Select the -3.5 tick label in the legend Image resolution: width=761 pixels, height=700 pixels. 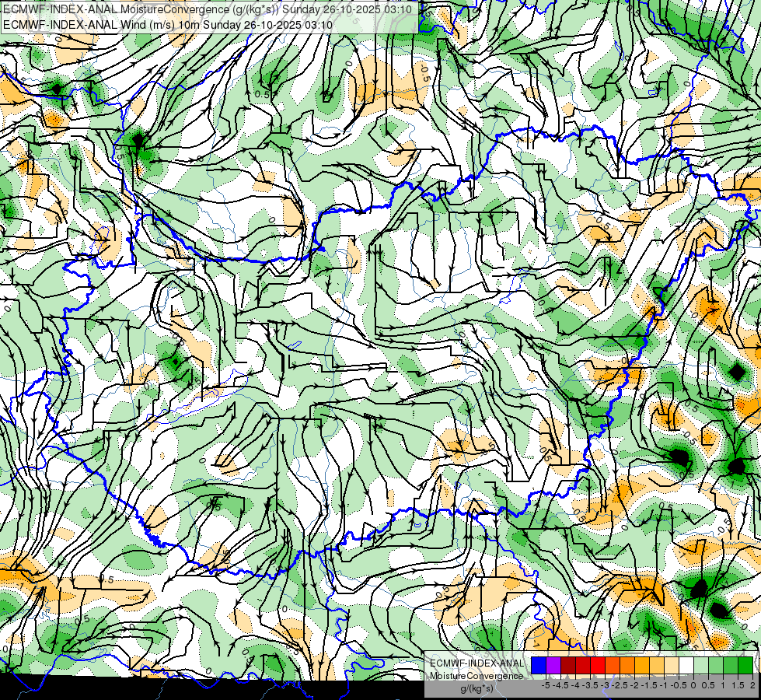coord(590,685)
